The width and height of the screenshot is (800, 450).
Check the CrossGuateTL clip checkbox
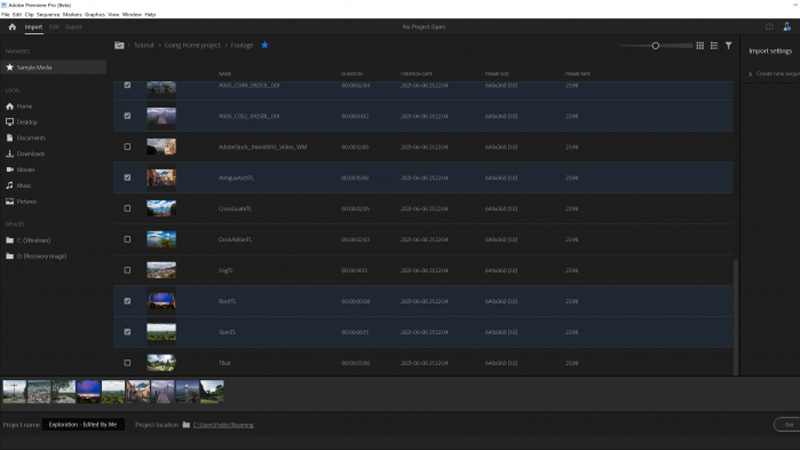click(127, 209)
